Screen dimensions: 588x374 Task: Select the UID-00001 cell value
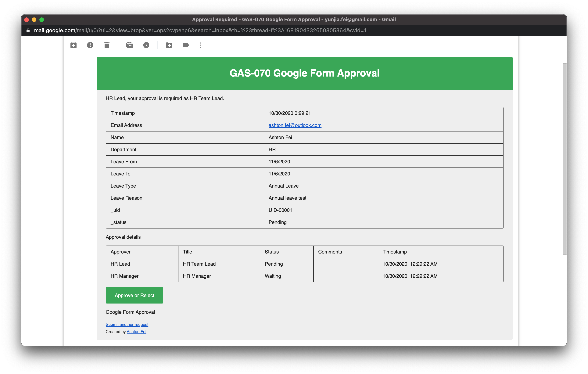click(x=280, y=210)
